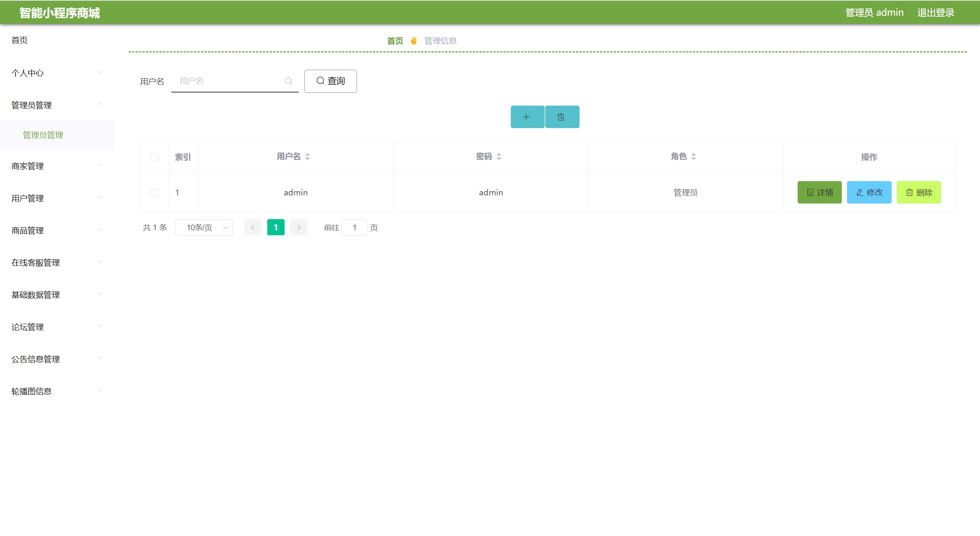The image size is (980, 536).
Task: Go to the next page arrow
Action: (299, 227)
